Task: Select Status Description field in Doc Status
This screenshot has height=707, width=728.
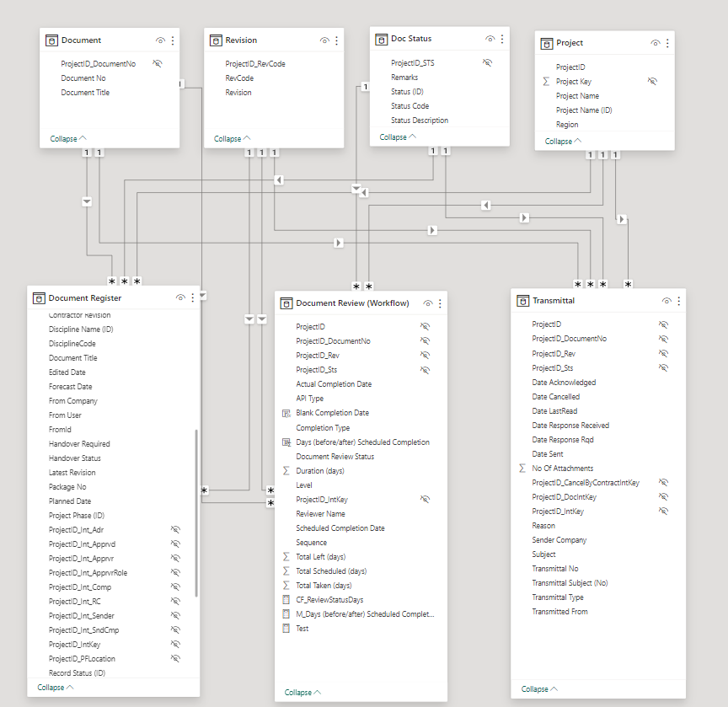Action: tap(420, 121)
